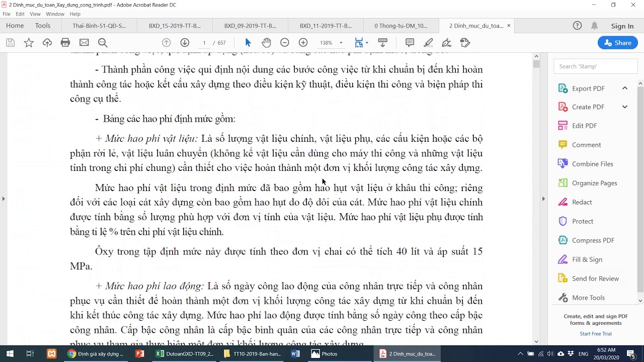Open the Find text magnifier icon
Image resolution: width=644 pixels, height=362 pixels.
[x=103, y=43]
